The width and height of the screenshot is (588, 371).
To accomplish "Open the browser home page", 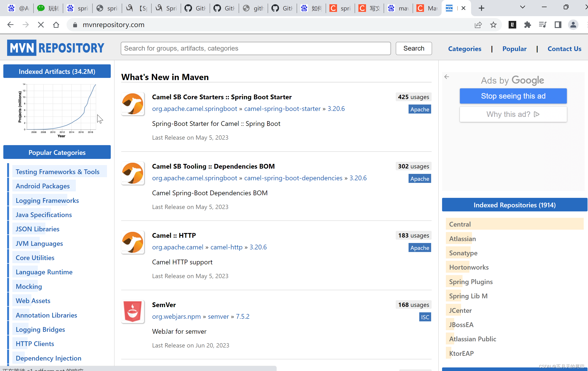I will (56, 25).
